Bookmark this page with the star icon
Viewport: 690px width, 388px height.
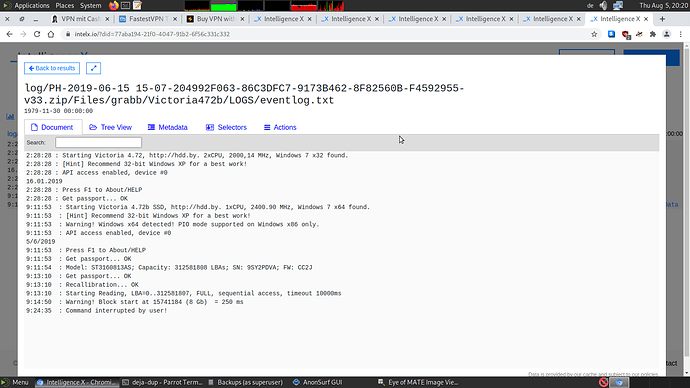click(594, 34)
